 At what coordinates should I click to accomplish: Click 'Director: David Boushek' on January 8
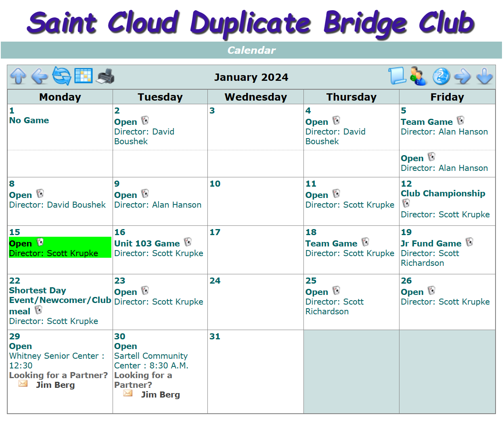[x=57, y=205]
